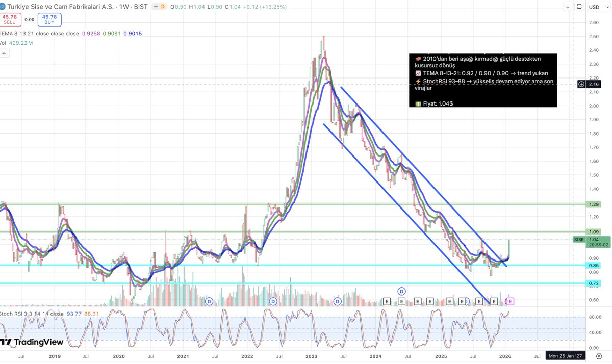The image size is (612, 364).
Task: Click the 45.78 SELL button
Action: (11, 20)
